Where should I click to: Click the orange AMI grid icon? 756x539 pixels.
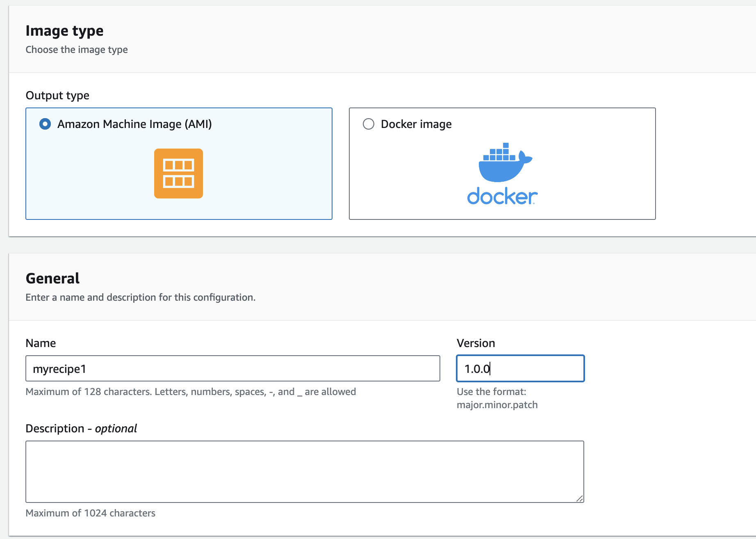coord(178,174)
